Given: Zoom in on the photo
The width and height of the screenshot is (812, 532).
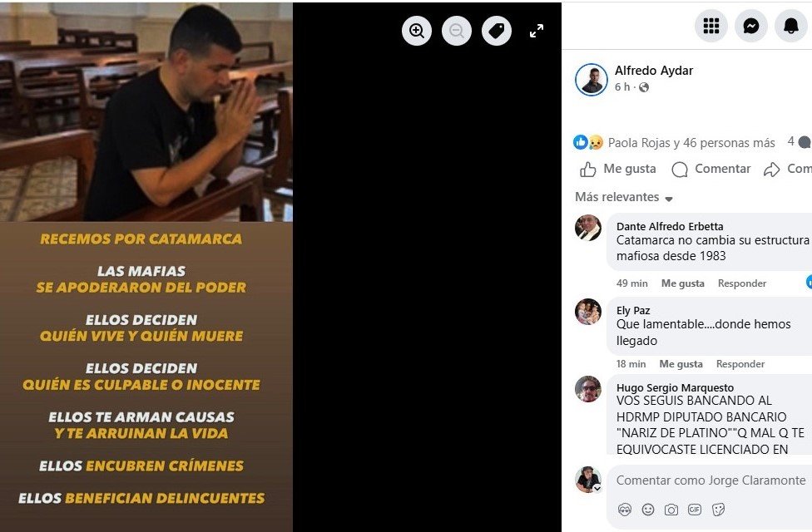Looking at the screenshot, I should [416, 31].
